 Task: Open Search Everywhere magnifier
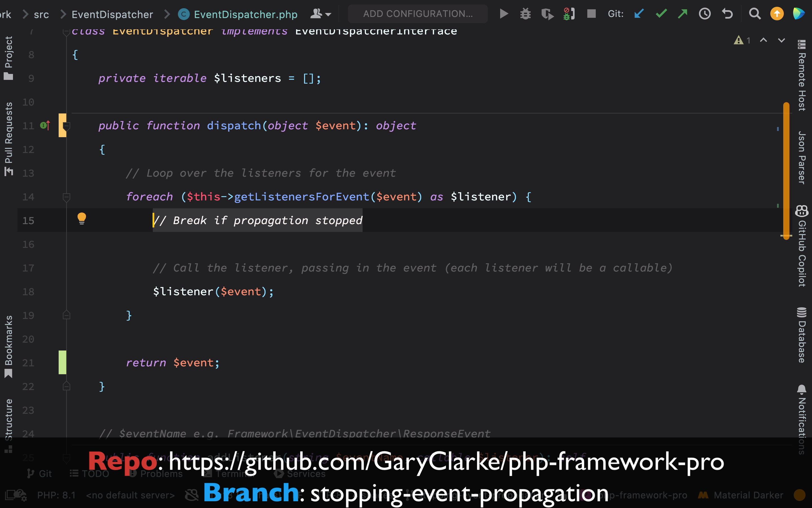click(755, 14)
